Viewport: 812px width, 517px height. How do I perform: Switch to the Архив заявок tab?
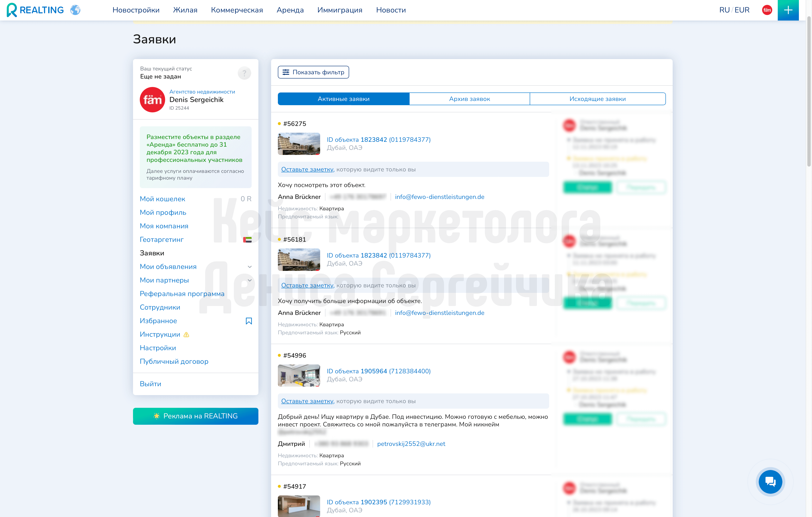click(469, 99)
